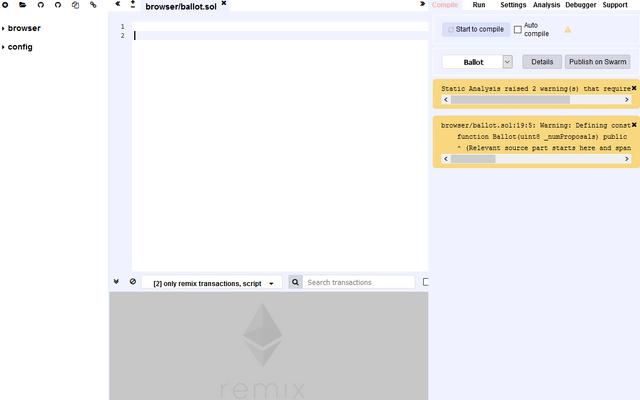Switch to the Compile tab
Image resolution: width=640 pixels, height=400 pixels.
445,5
